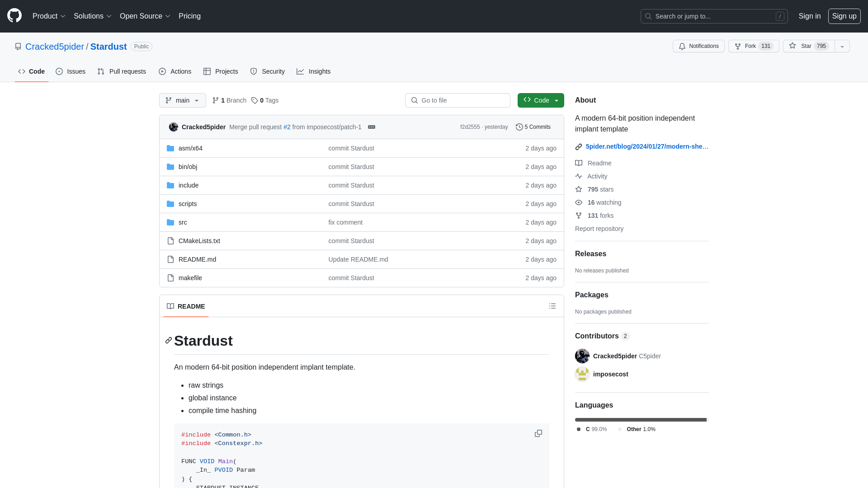Switch to the Issues tab

71,71
